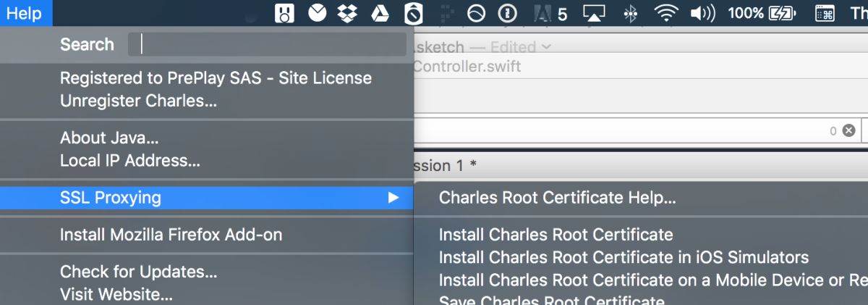Open the Wi-Fi status menu
The image size is (868, 305).
(x=665, y=12)
